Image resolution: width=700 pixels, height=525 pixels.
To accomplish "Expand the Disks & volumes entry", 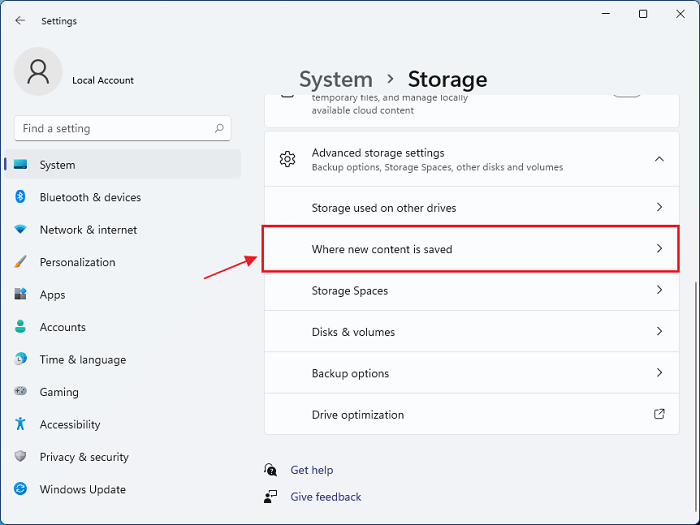I will tap(470, 332).
